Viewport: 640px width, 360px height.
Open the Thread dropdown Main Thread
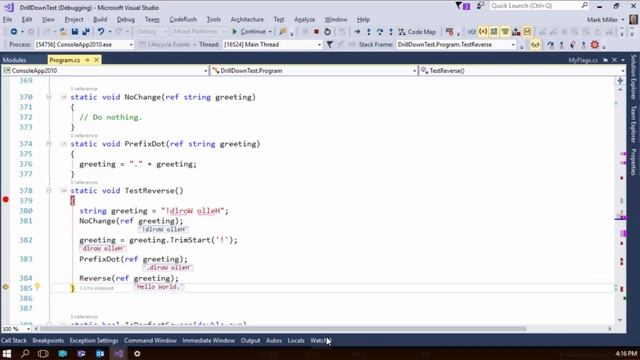273,44
